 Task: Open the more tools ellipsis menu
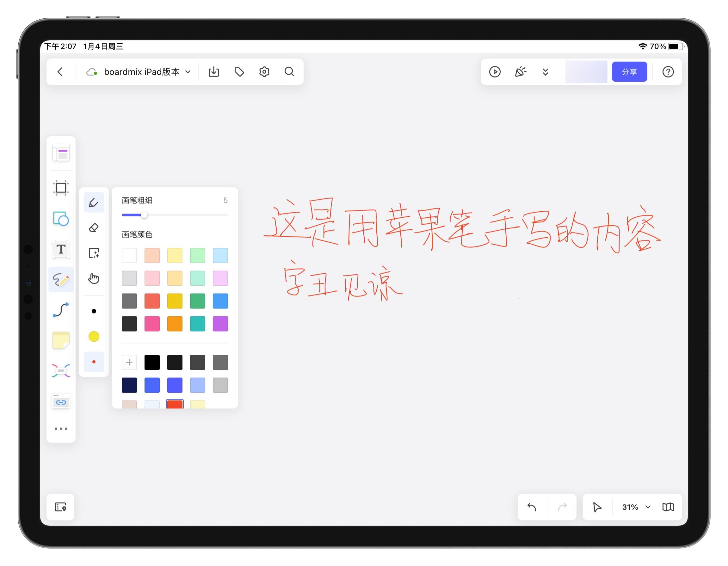[x=61, y=429]
